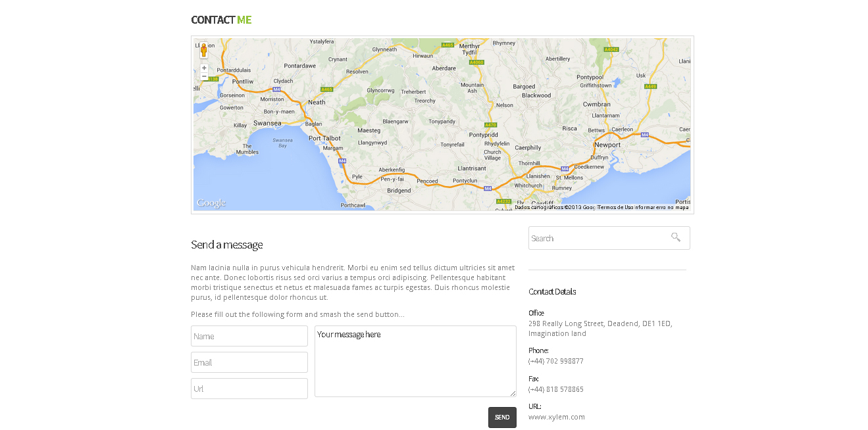Click into the Email field

249,362
